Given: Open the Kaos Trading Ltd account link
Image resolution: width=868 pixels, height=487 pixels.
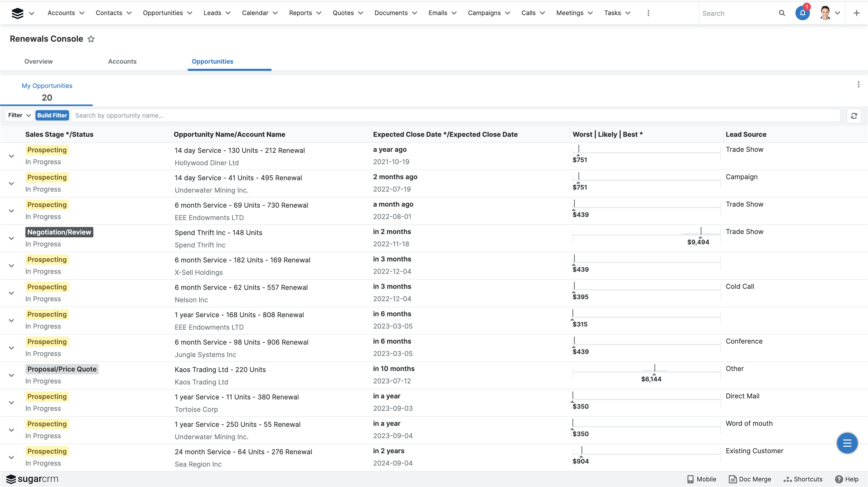Looking at the screenshot, I should click(x=201, y=382).
